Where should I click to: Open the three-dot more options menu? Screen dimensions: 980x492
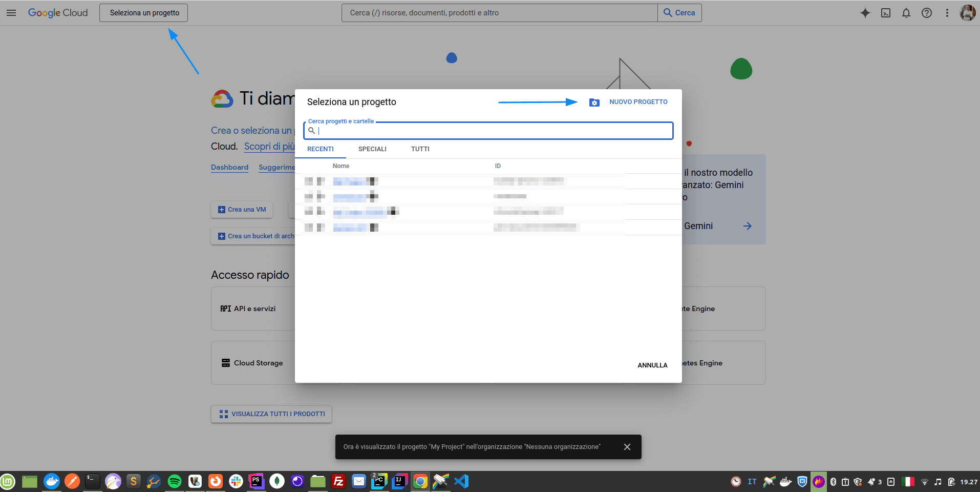(x=947, y=13)
